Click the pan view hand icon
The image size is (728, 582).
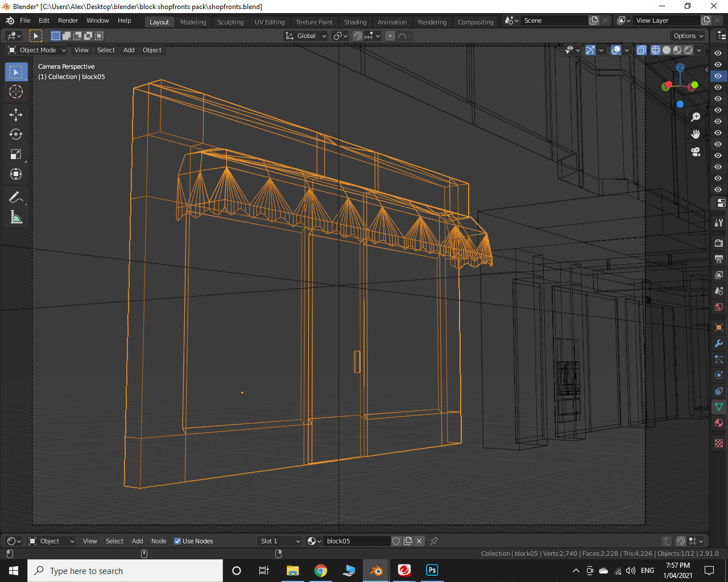pos(696,134)
